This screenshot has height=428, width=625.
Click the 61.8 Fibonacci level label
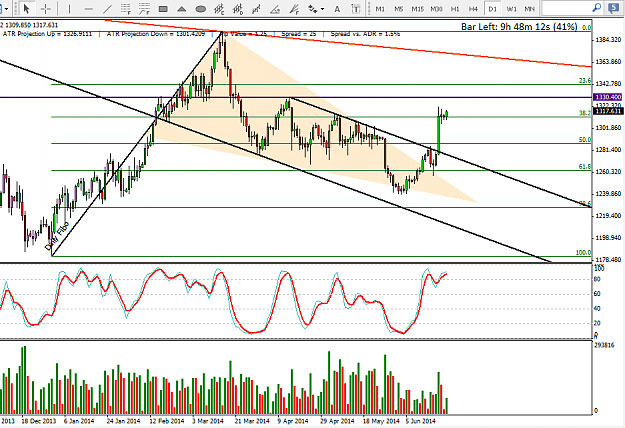coord(585,167)
